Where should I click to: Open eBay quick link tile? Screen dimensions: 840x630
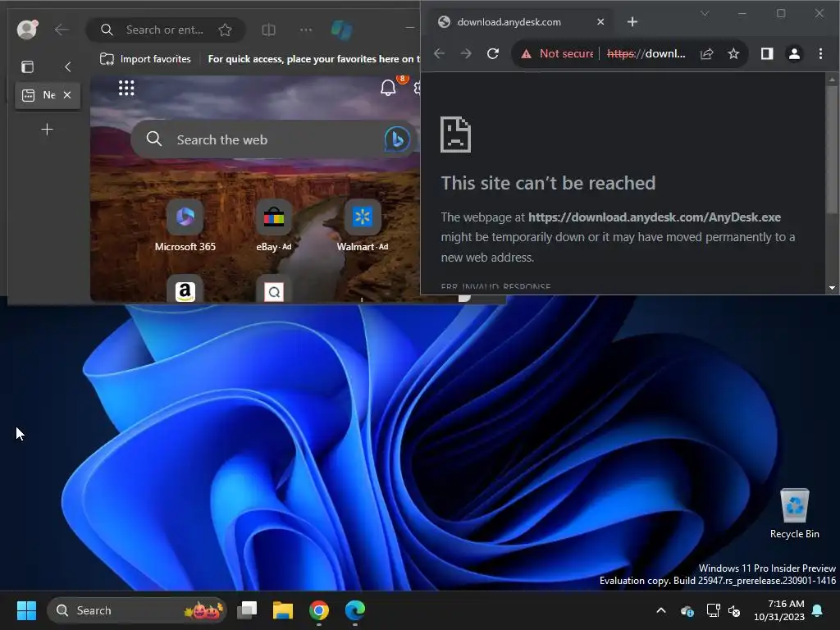click(274, 226)
